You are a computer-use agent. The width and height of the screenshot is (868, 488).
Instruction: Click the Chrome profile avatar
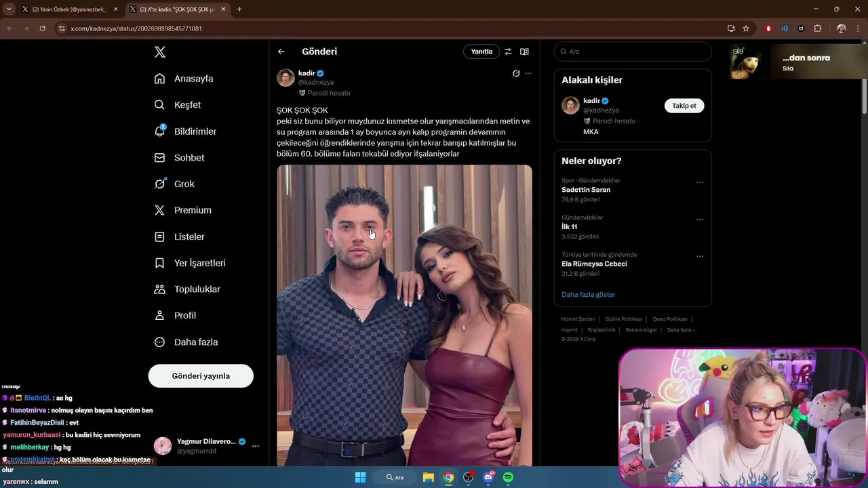pos(842,28)
